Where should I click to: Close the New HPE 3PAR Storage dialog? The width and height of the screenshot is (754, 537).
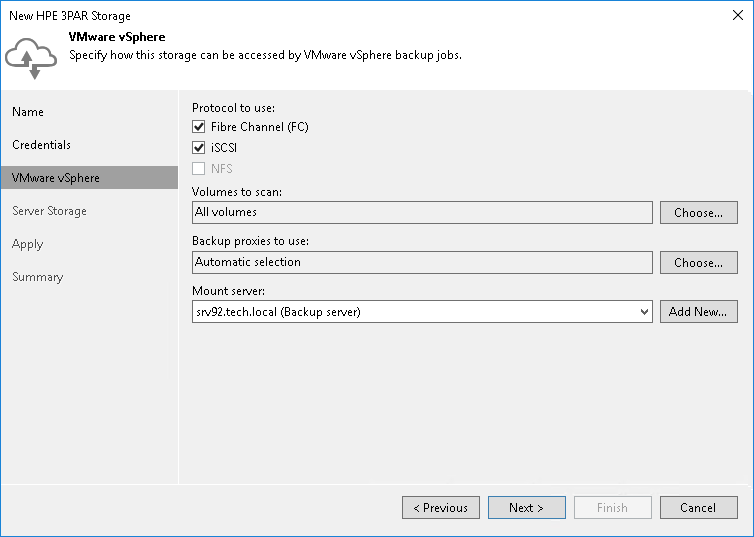click(x=738, y=15)
